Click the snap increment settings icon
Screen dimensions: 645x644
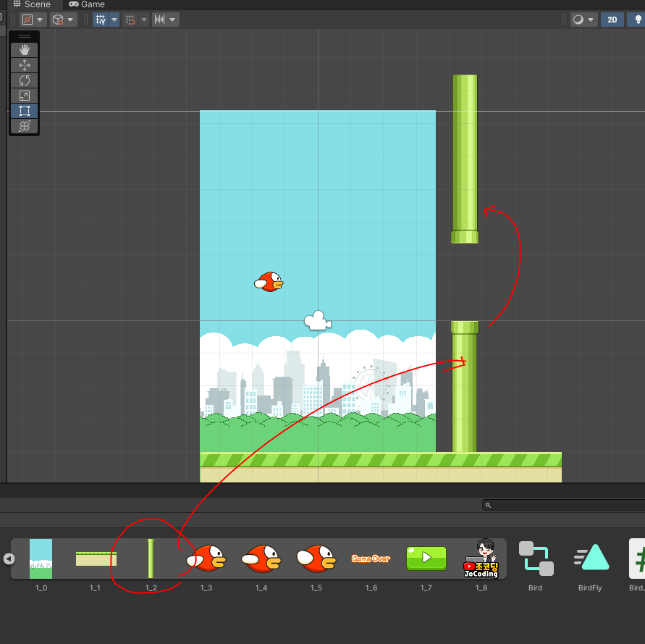click(159, 20)
